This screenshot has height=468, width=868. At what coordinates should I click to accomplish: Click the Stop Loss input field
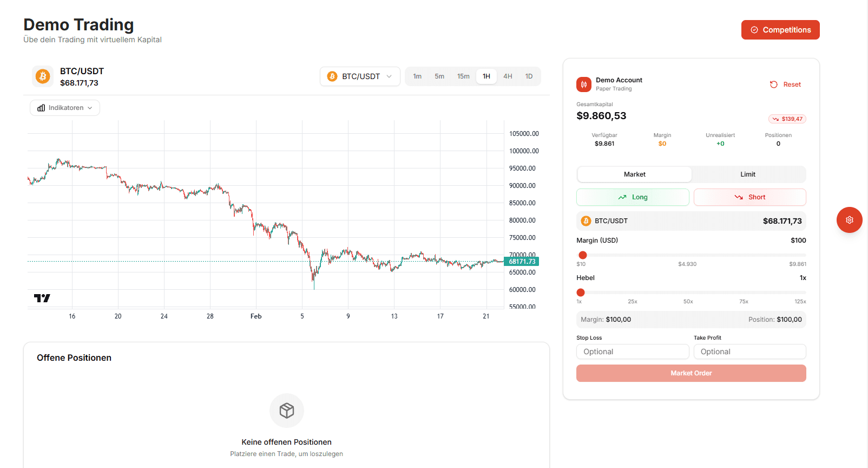pos(633,352)
